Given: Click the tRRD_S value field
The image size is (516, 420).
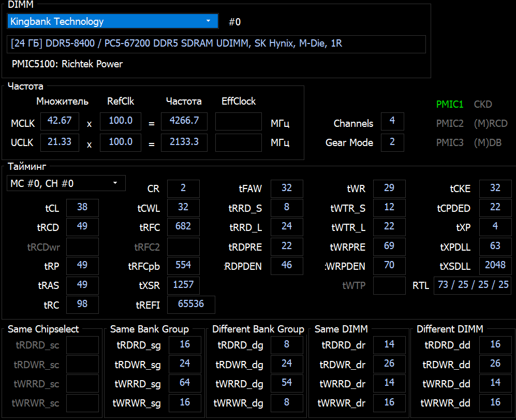Looking at the screenshot, I should pyautogui.click(x=287, y=208).
